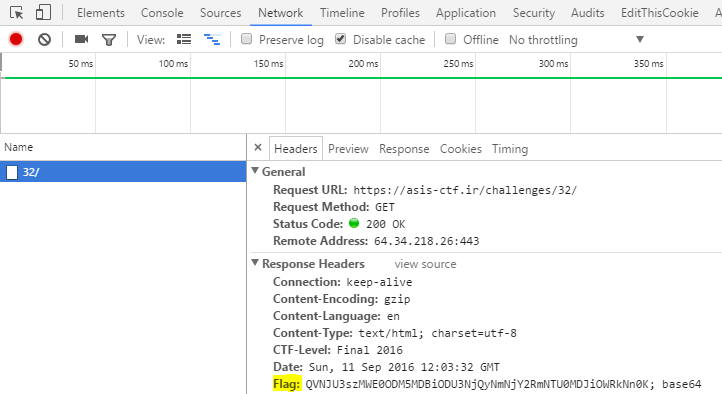Enable the Preserve log checkbox
This screenshot has height=394, width=722.
(x=247, y=39)
